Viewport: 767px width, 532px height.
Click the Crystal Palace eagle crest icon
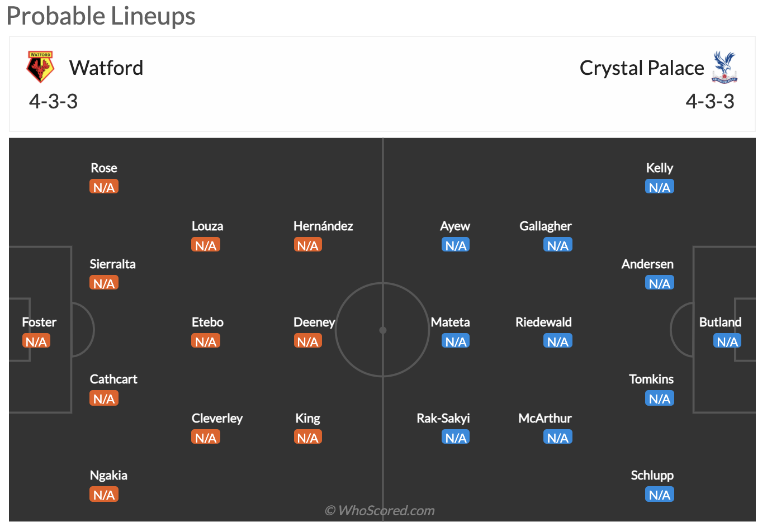(x=725, y=67)
